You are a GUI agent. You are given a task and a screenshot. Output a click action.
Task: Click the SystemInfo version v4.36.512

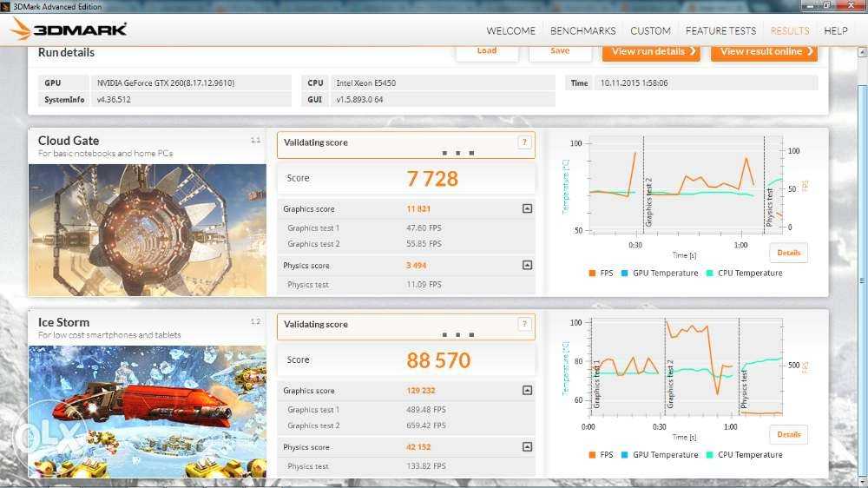pyautogui.click(x=114, y=100)
